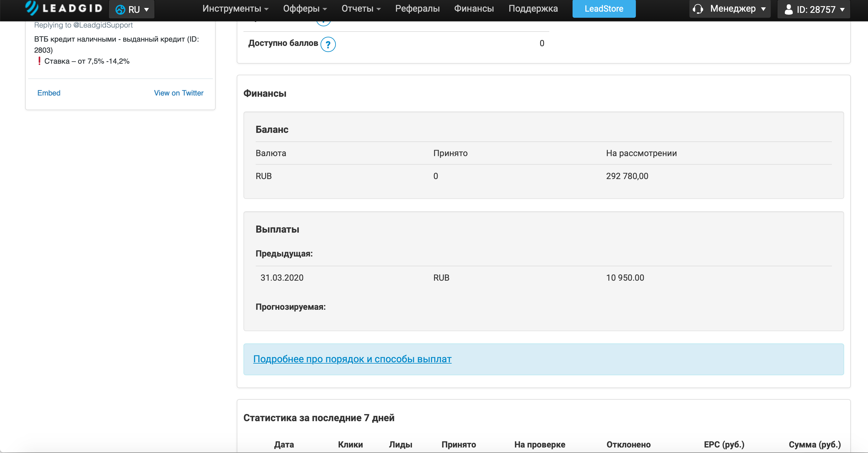Open link about payout methods
The height and width of the screenshot is (453, 868).
[x=352, y=359]
